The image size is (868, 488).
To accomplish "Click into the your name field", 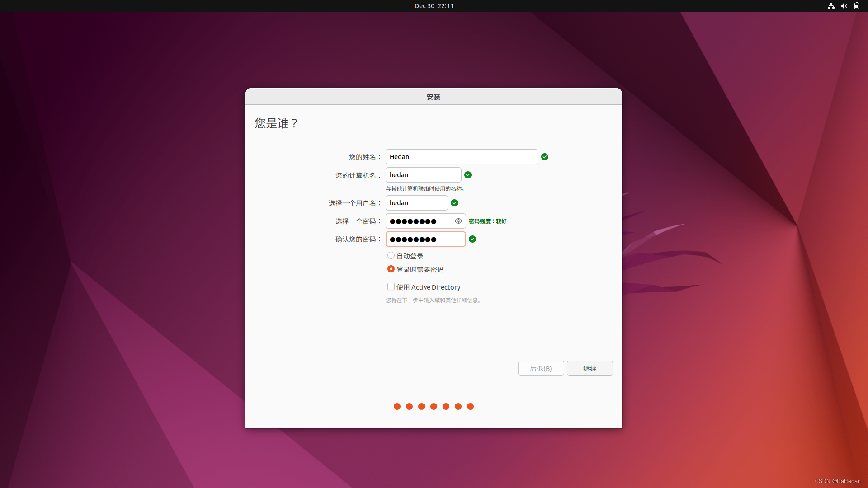I will [x=461, y=157].
